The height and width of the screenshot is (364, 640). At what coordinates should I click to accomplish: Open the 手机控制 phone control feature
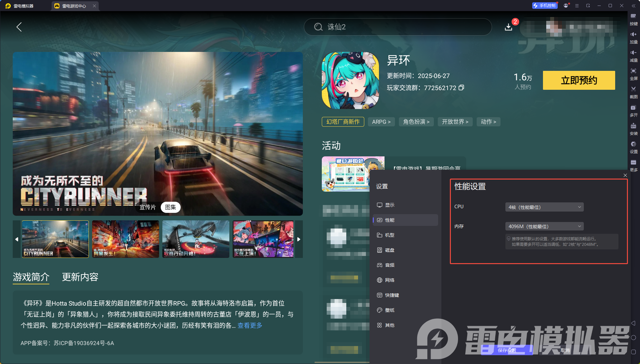tap(544, 5)
